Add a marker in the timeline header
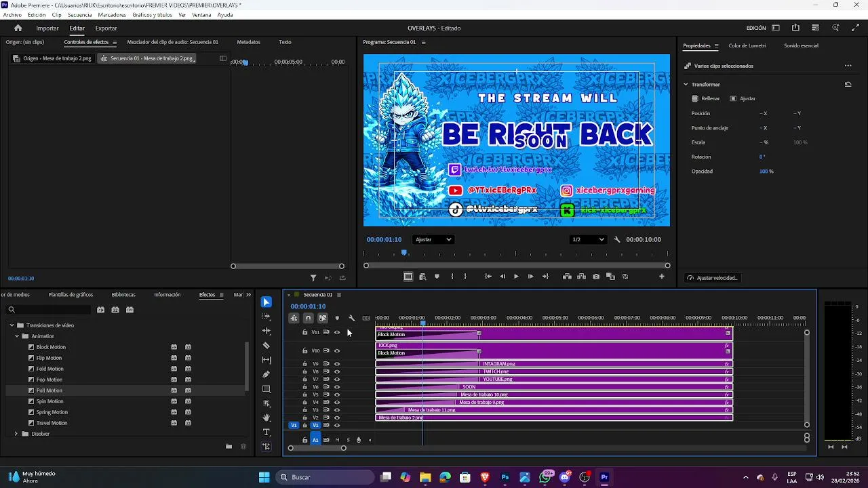868x488 pixels. pyautogui.click(x=337, y=318)
